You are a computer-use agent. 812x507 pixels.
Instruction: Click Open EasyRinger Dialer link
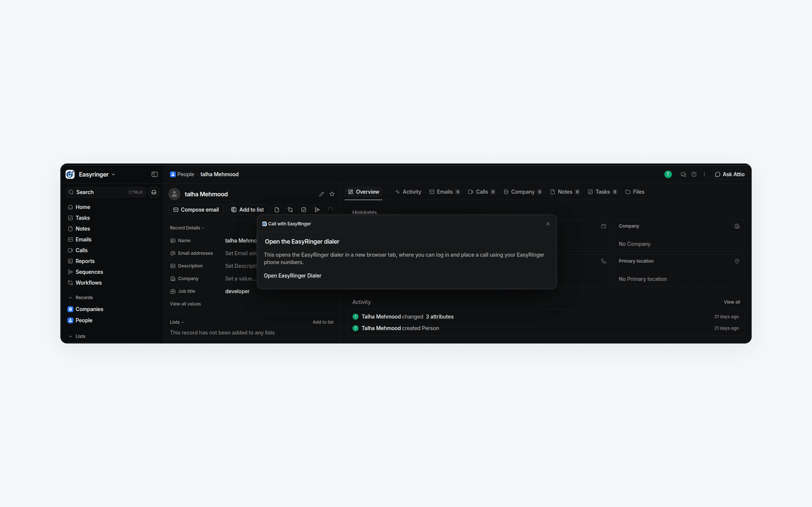(x=292, y=276)
